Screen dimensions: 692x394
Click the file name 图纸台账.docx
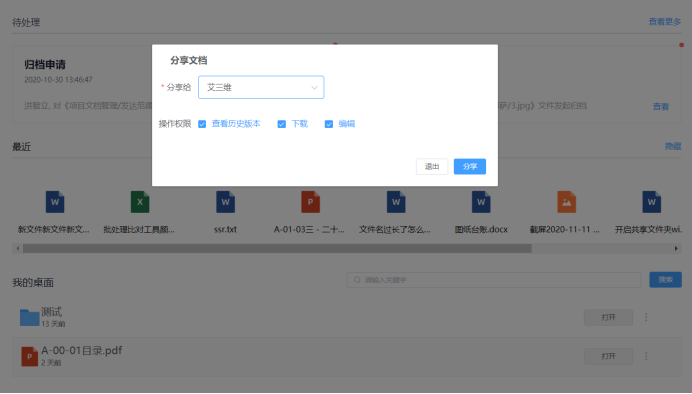click(481, 229)
